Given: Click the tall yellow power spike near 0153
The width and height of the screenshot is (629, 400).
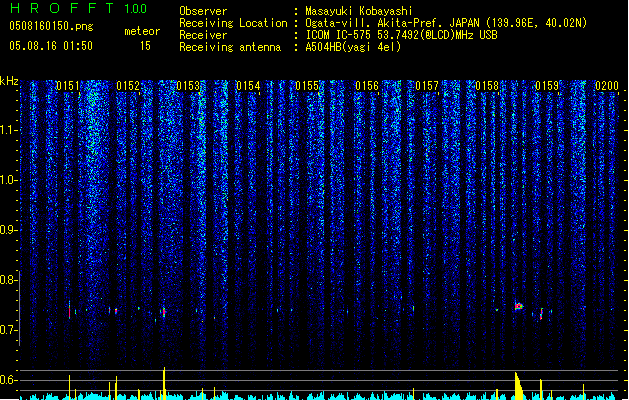Looking at the screenshot, I should [x=164, y=383].
